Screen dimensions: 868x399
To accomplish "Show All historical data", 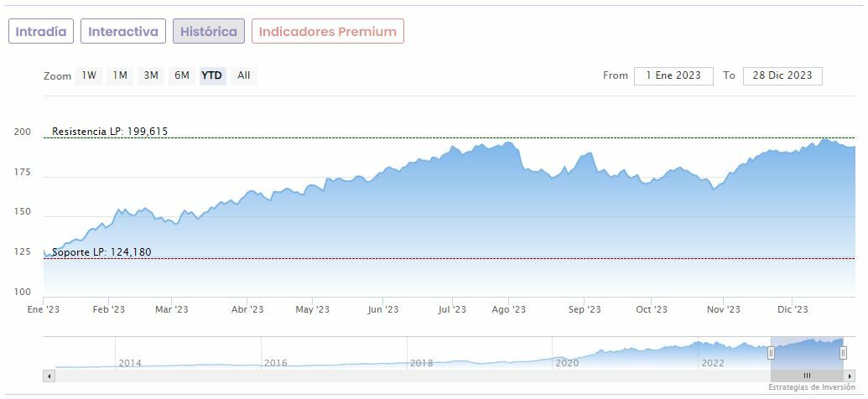I will 243,75.
